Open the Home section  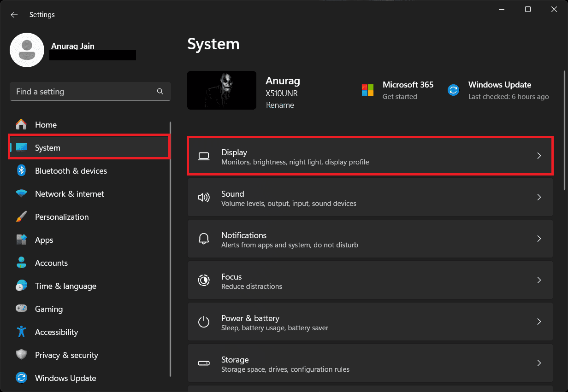[89, 124]
